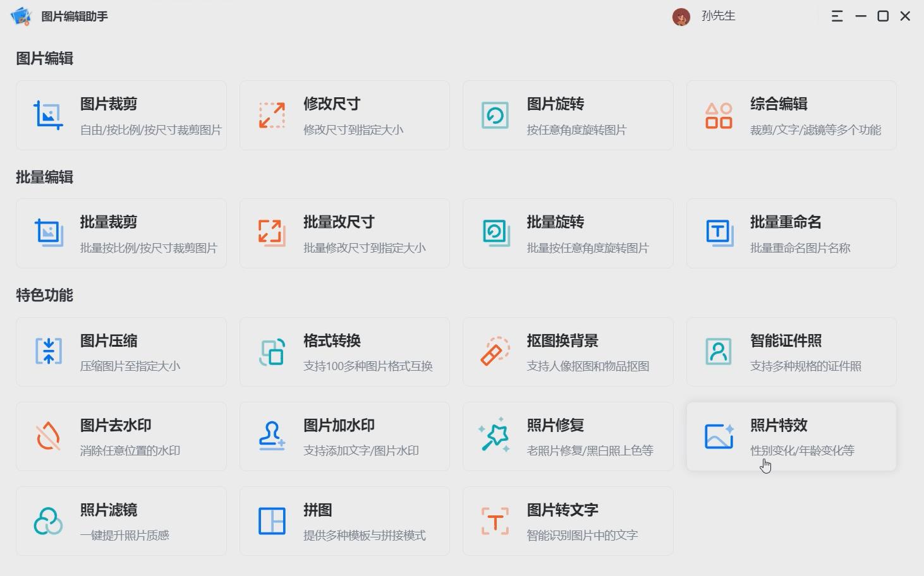Open the 照片特效 photo effects card

point(790,436)
